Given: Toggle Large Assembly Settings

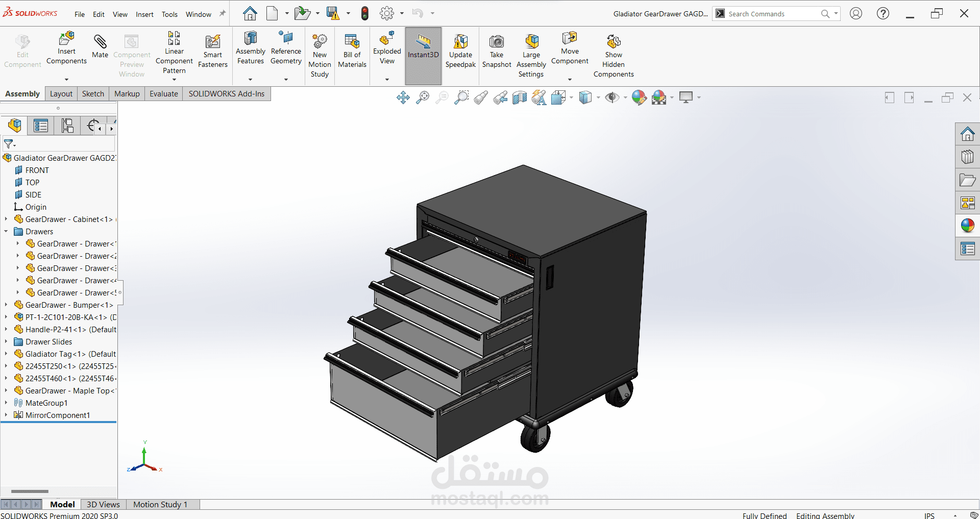Looking at the screenshot, I should coord(531,56).
